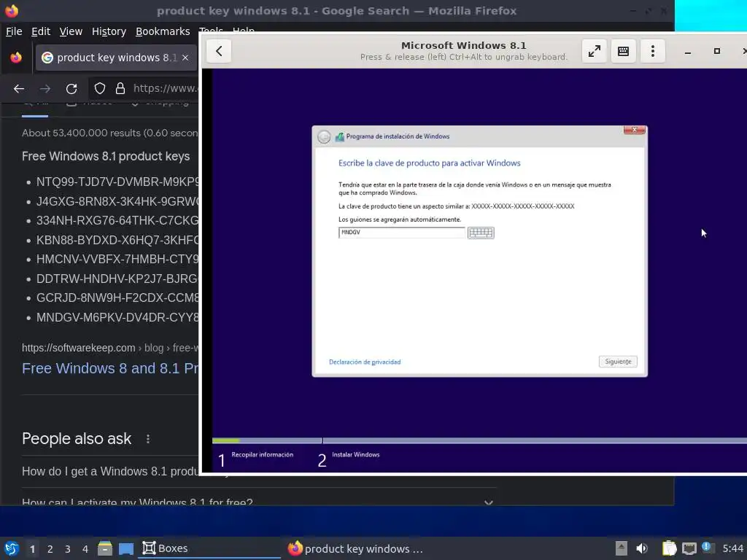This screenshot has width=747, height=560.
Task: Click the key HMCNV-VVBFX-7HMBH in the list
Action: coord(117,259)
